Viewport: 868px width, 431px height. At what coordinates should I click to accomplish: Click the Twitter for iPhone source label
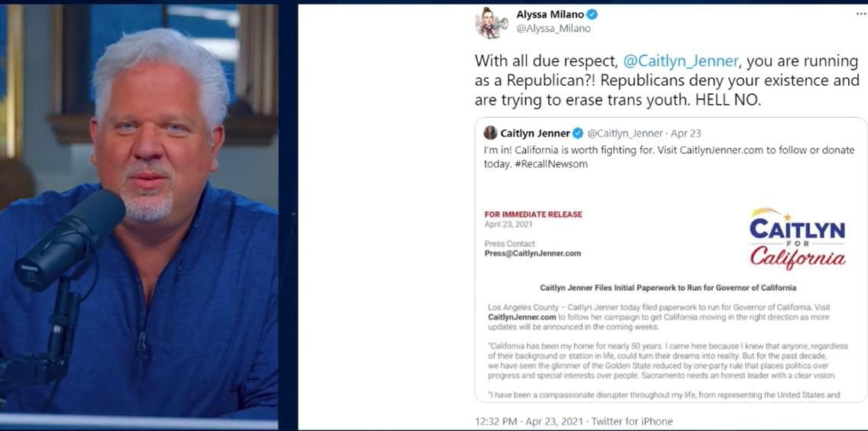pos(632,421)
